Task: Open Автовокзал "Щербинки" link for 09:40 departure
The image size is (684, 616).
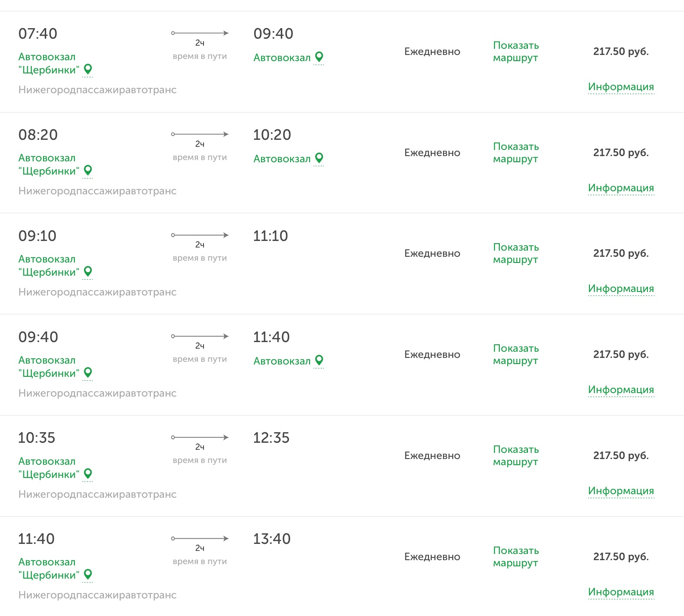Action: coord(48,367)
